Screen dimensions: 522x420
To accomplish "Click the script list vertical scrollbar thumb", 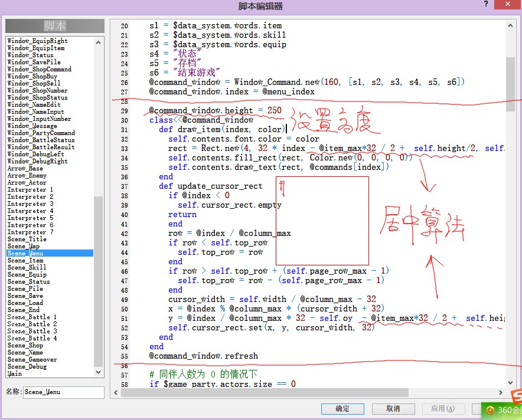I will [98, 281].
